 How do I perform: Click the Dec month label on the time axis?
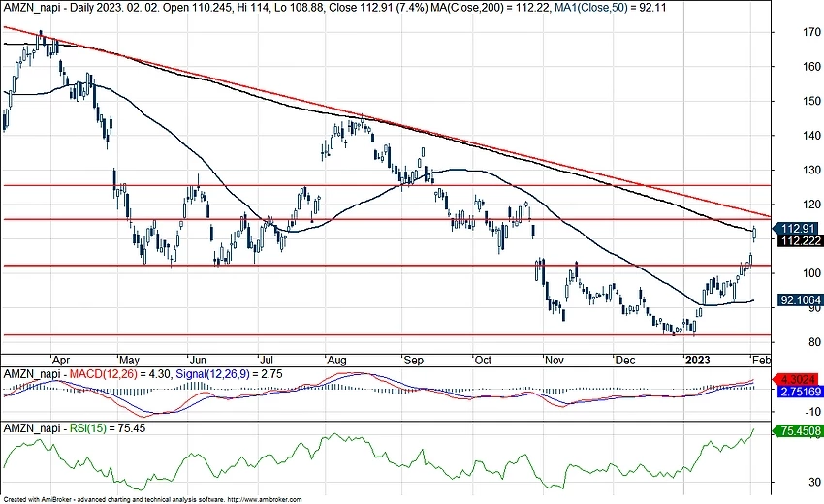[625, 361]
